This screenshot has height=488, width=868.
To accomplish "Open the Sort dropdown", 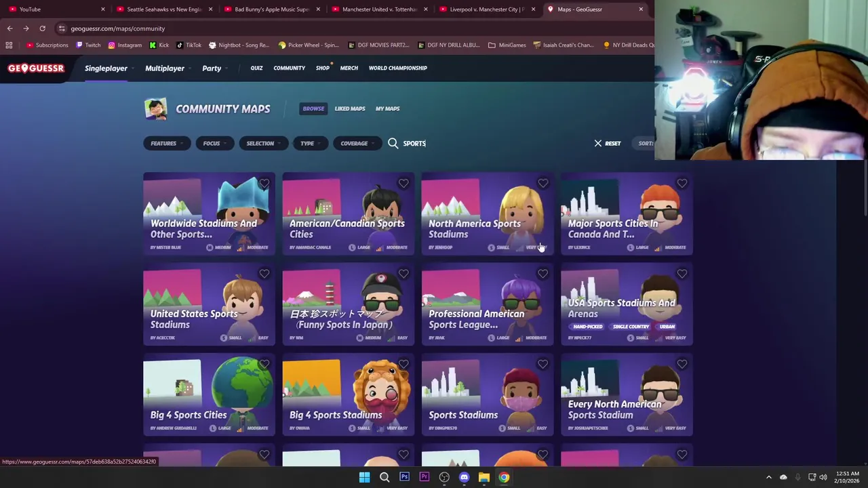I will [645, 143].
